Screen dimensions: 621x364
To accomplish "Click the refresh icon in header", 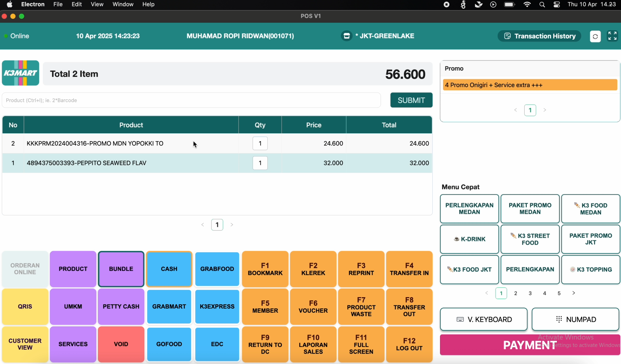I will 595,36.
